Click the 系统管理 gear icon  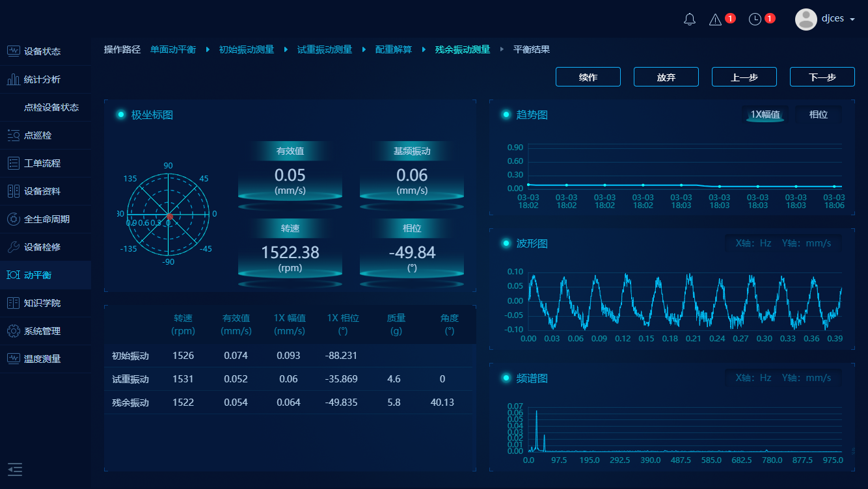pyautogui.click(x=13, y=331)
